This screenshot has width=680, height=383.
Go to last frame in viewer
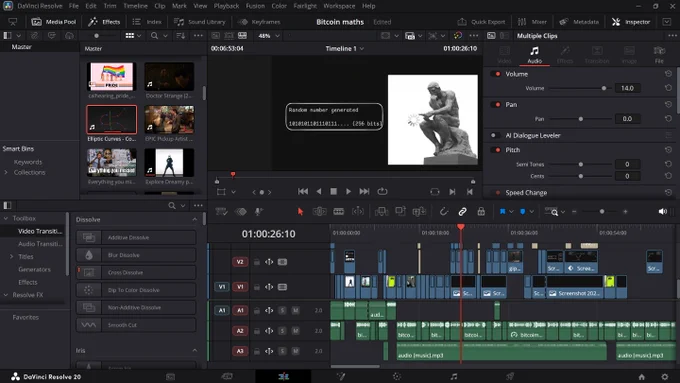pyautogui.click(x=364, y=191)
